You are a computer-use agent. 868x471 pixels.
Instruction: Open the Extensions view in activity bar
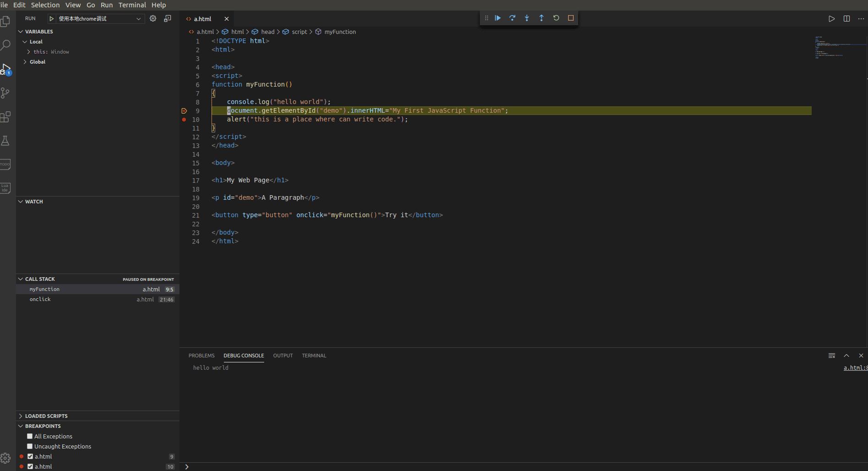(x=5, y=117)
